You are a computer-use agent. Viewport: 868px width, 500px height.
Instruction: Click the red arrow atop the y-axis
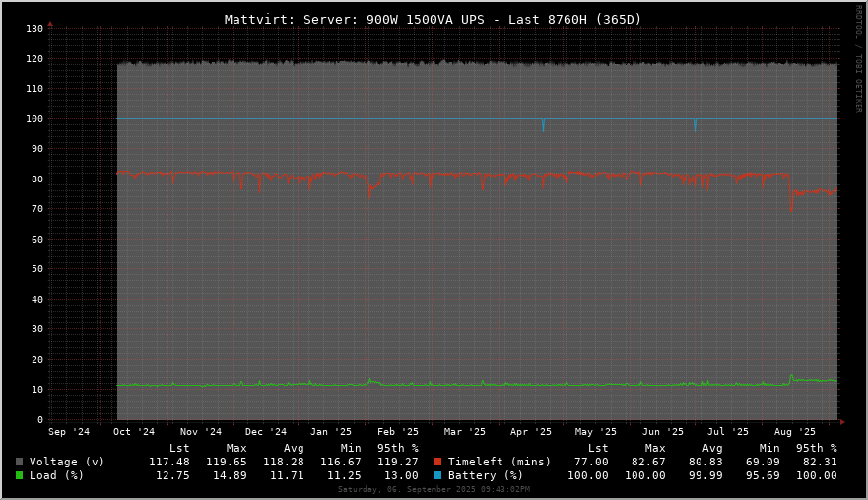coord(50,24)
